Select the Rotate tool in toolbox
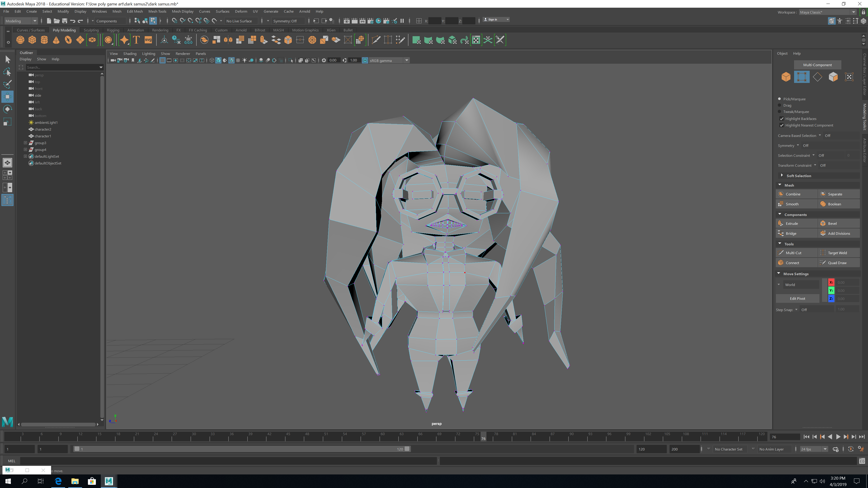868x488 pixels. tap(7, 109)
